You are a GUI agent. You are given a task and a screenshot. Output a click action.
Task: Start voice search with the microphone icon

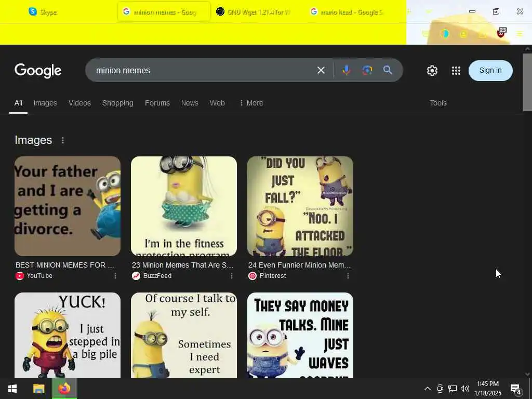pos(346,70)
